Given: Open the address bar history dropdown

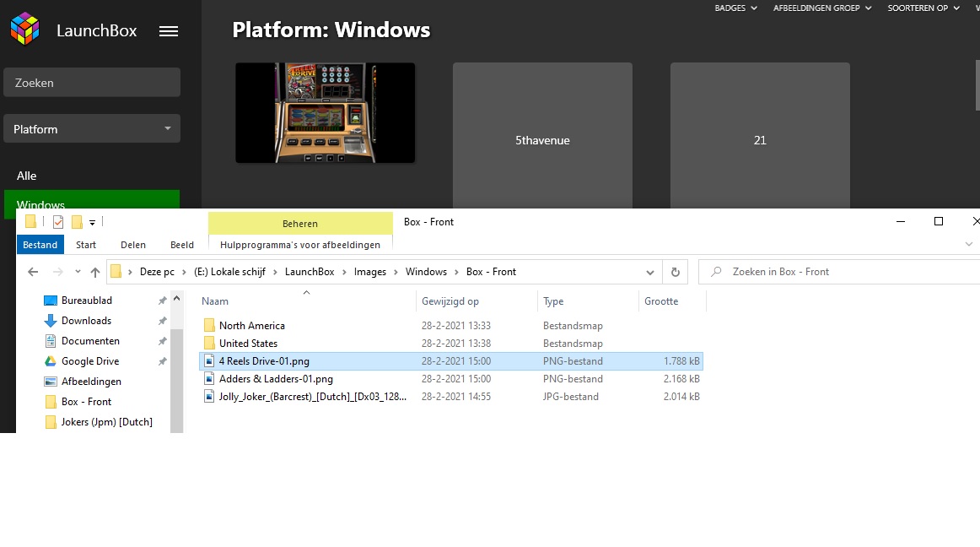Looking at the screenshot, I should point(650,273).
